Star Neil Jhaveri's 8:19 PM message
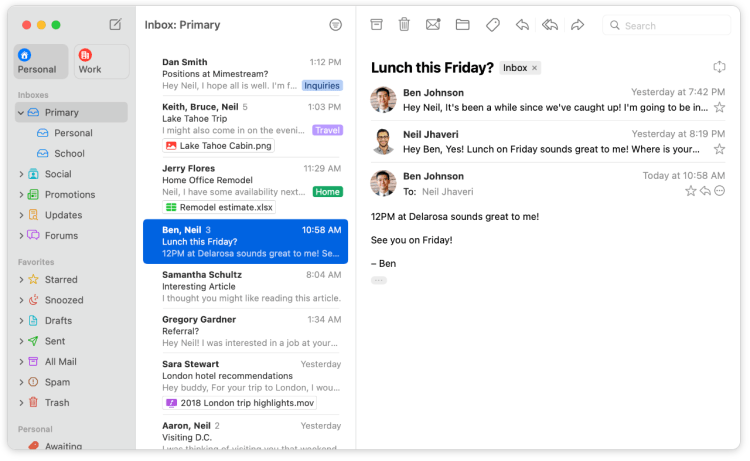This screenshot has height=461, width=750. coord(719,149)
